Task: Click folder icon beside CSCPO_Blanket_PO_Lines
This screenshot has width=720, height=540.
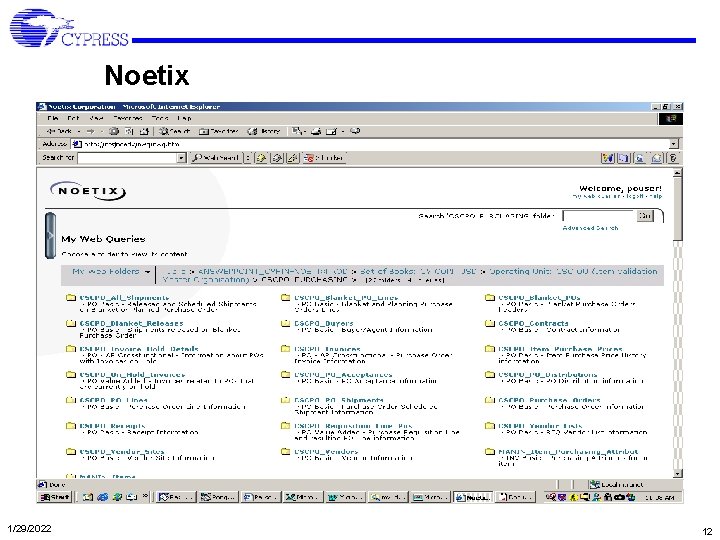Action: [286, 298]
